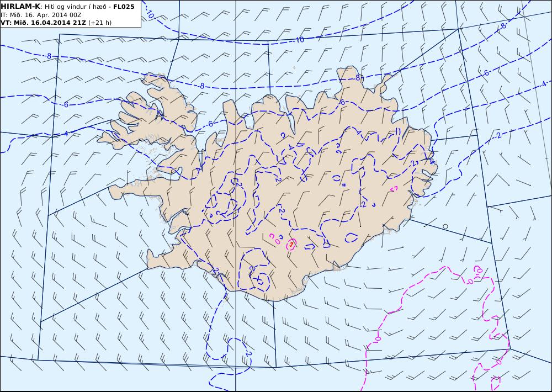
Task: Click the 'Hiti og vindur í hæð' subtitle
Action: (75, 7)
